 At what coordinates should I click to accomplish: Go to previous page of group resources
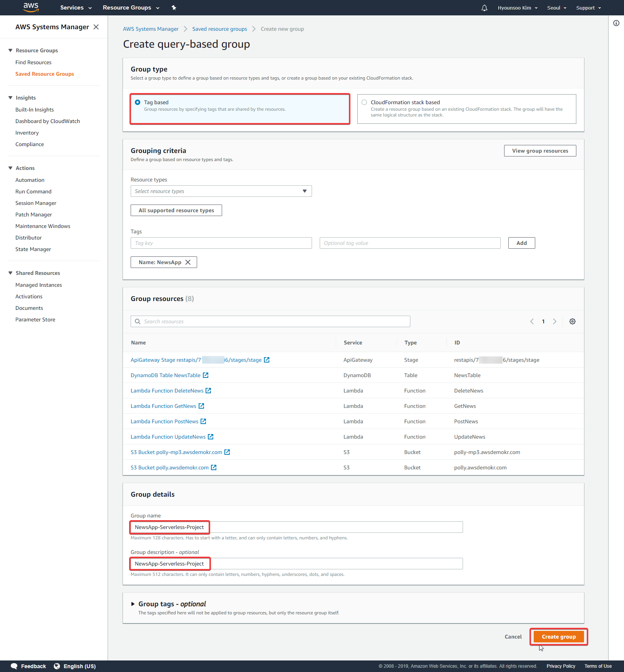[x=532, y=321]
